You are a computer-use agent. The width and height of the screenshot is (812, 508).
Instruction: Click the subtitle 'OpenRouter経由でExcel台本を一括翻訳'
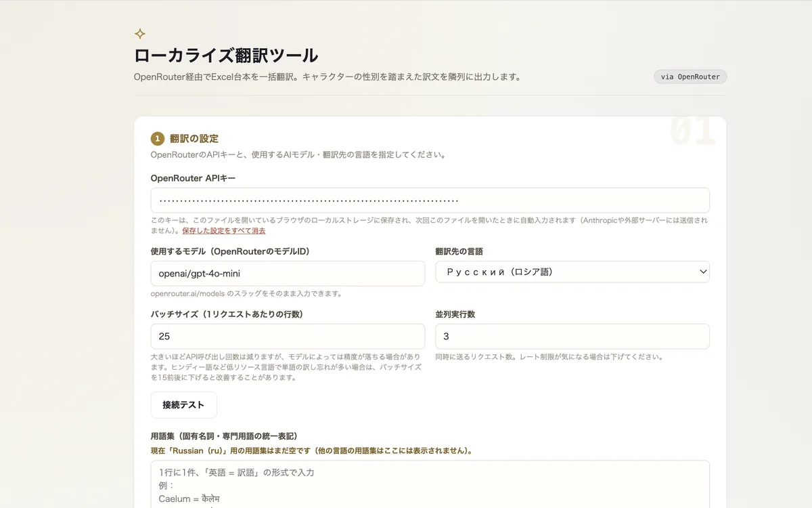point(328,77)
